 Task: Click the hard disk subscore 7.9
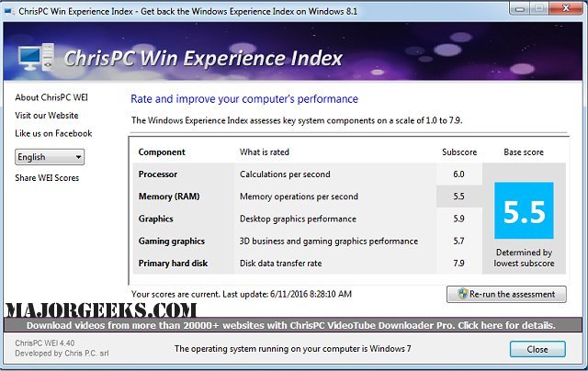pos(458,264)
